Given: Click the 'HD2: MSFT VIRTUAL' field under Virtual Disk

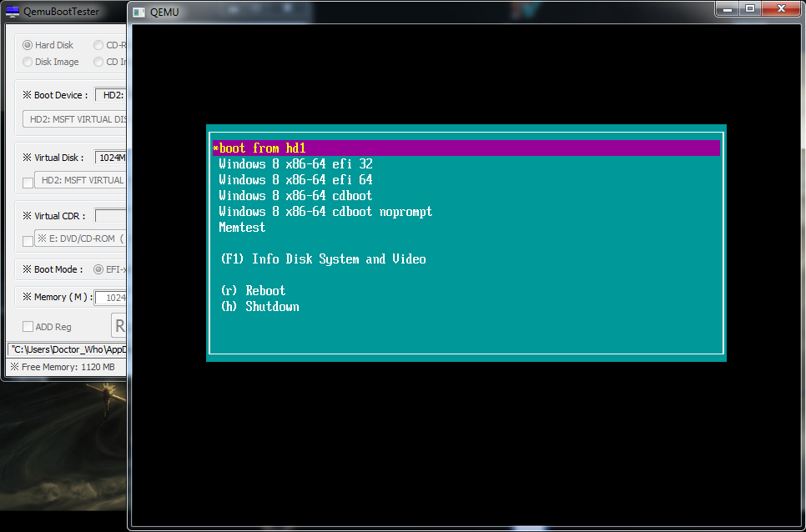Looking at the screenshot, I should pos(81,180).
